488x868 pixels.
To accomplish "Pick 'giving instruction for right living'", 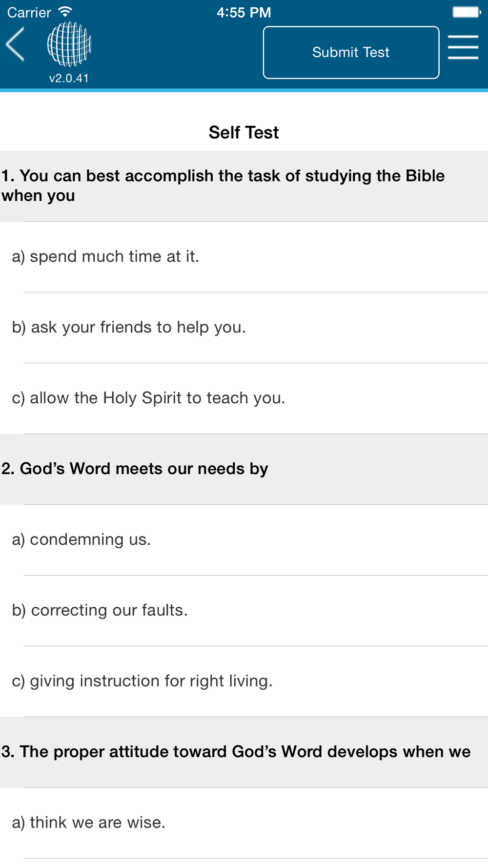I will [244, 682].
